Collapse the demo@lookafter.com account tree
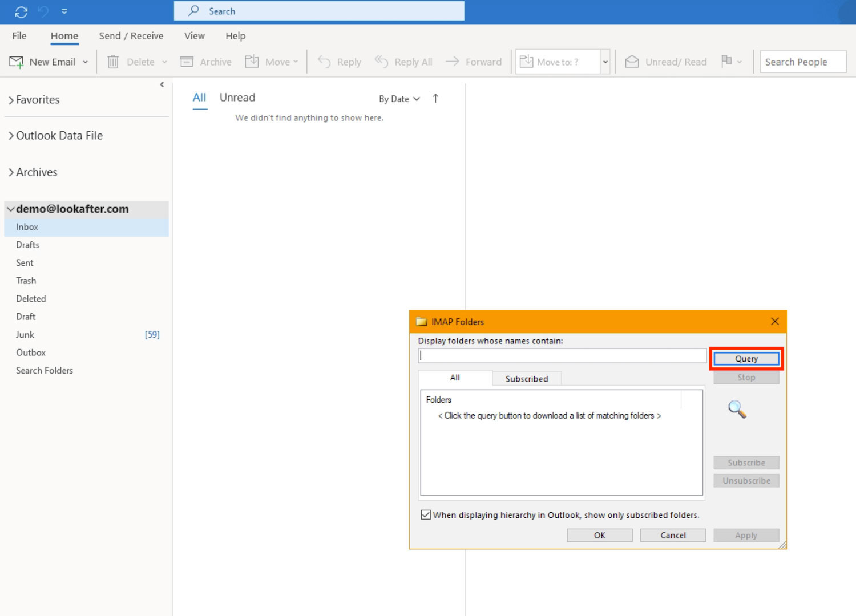Screen dimensions: 856x616 pyautogui.click(x=10, y=209)
